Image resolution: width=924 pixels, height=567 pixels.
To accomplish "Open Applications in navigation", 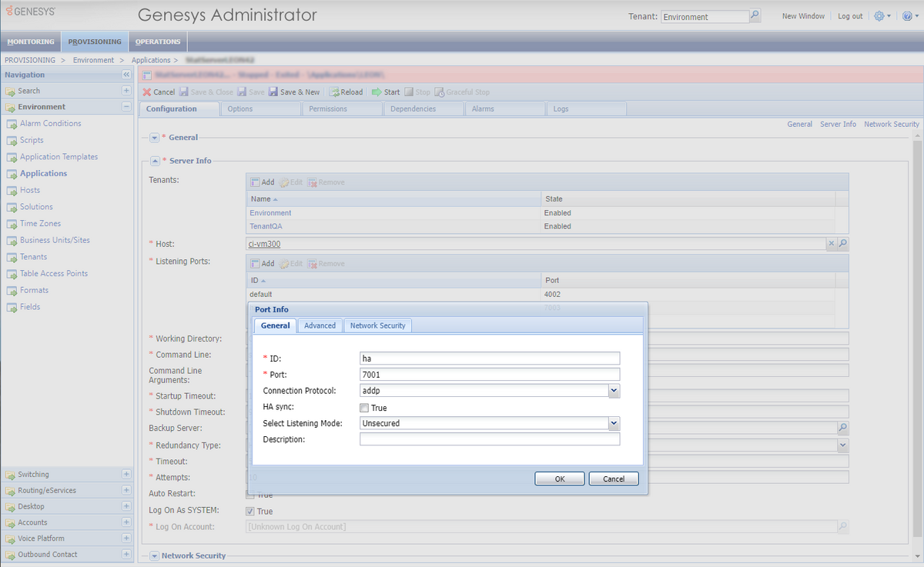I will tap(43, 173).
